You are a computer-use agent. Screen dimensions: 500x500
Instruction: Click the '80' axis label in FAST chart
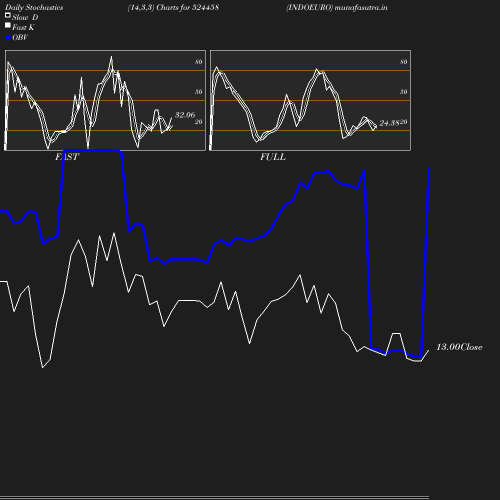pyautogui.click(x=199, y=62)
